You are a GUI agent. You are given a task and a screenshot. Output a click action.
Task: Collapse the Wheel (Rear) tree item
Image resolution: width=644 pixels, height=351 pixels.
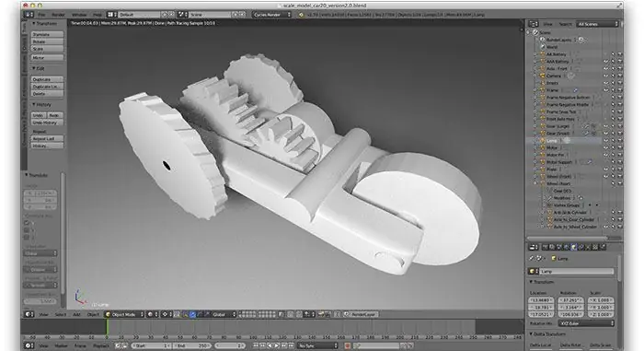tap(535, 183)
